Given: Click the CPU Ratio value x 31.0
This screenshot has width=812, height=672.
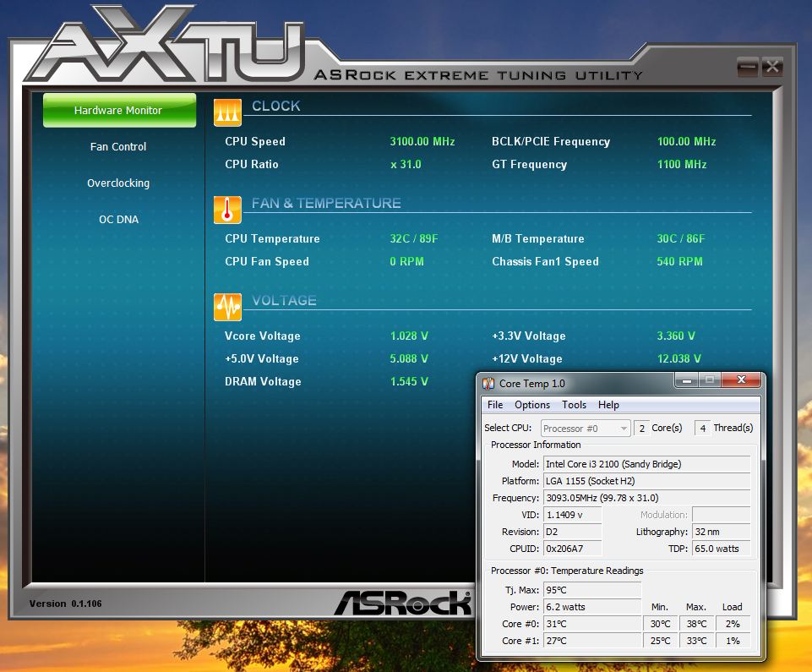Looking at the screenshot, I should pyautogui.click(x=406, y=164).
